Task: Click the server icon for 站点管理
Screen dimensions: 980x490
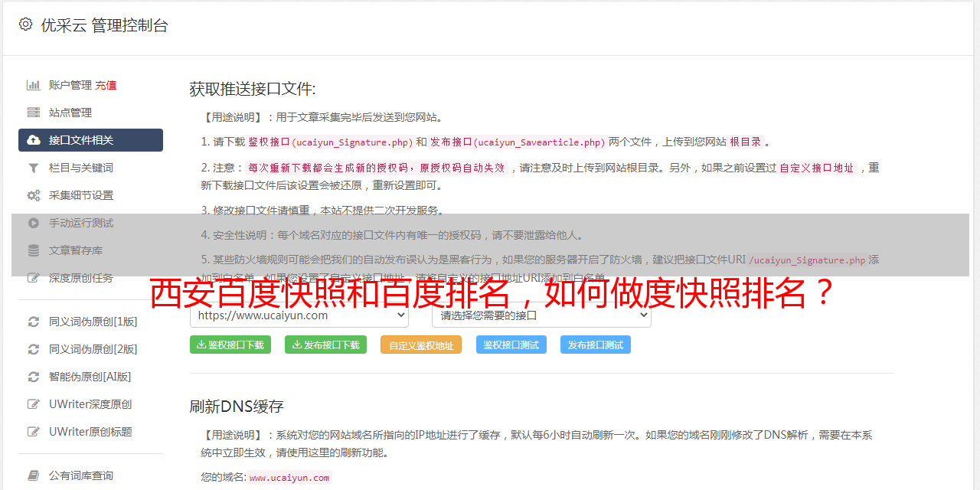Action: pos(34,113)
